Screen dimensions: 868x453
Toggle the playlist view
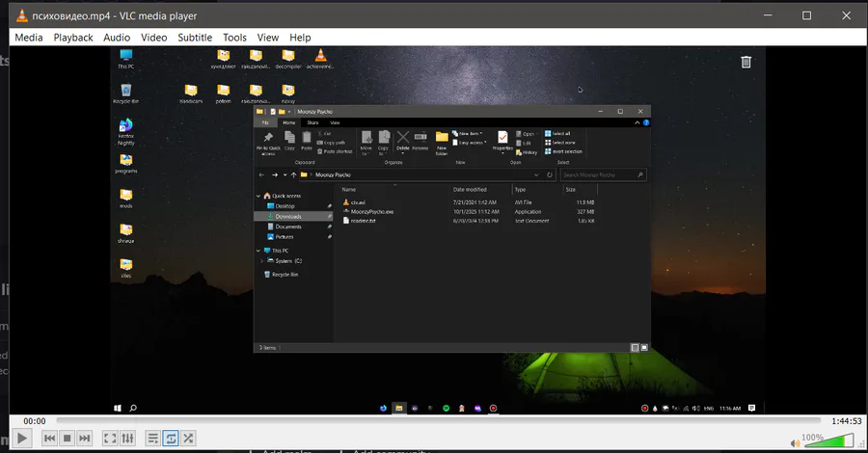153,439
